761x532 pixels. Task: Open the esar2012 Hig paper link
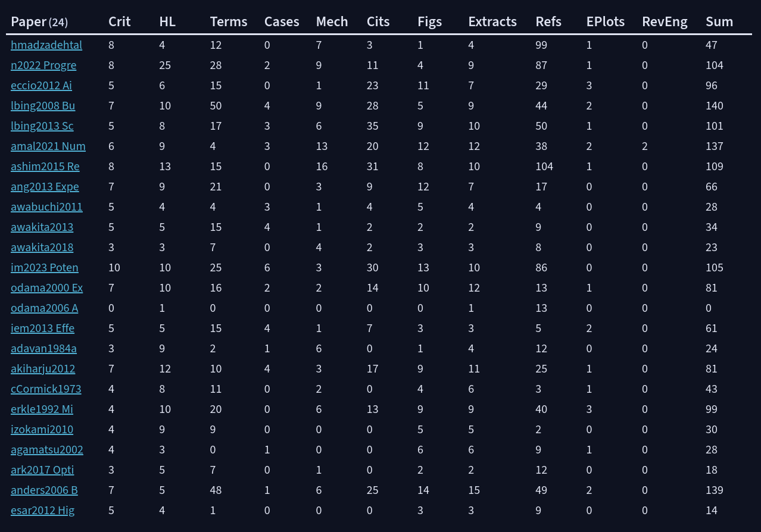click(42, 511)
